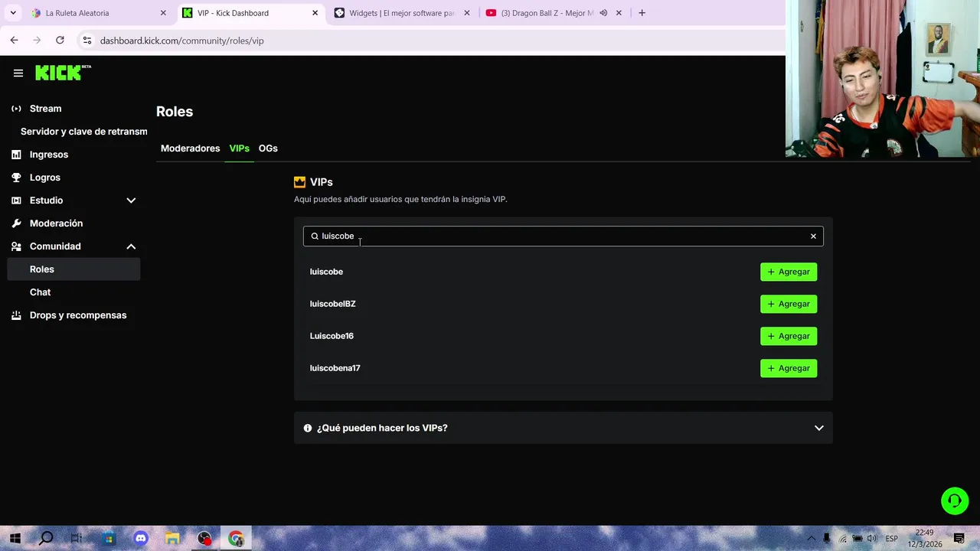Add luiscobe as VIP
Viewport: 980px width, 551px height.
789,272
